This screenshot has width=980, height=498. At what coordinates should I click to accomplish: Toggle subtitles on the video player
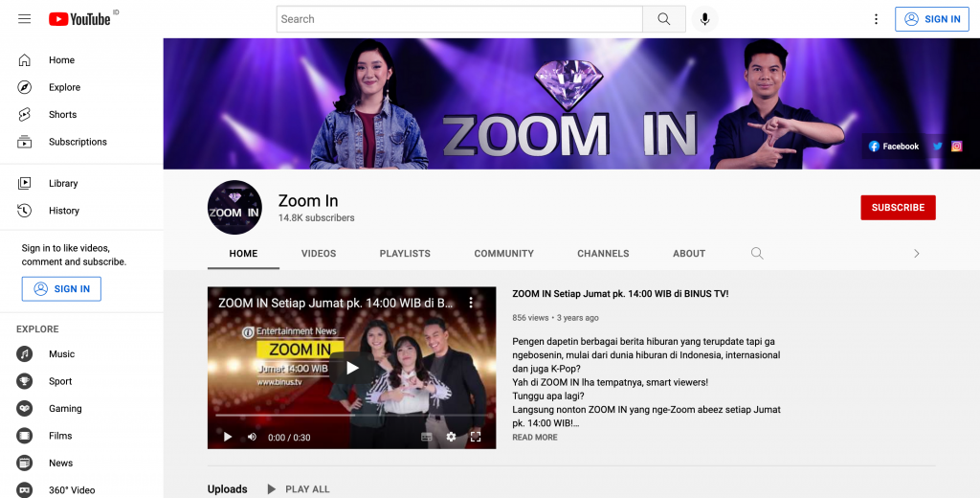[x=427, y=437]
